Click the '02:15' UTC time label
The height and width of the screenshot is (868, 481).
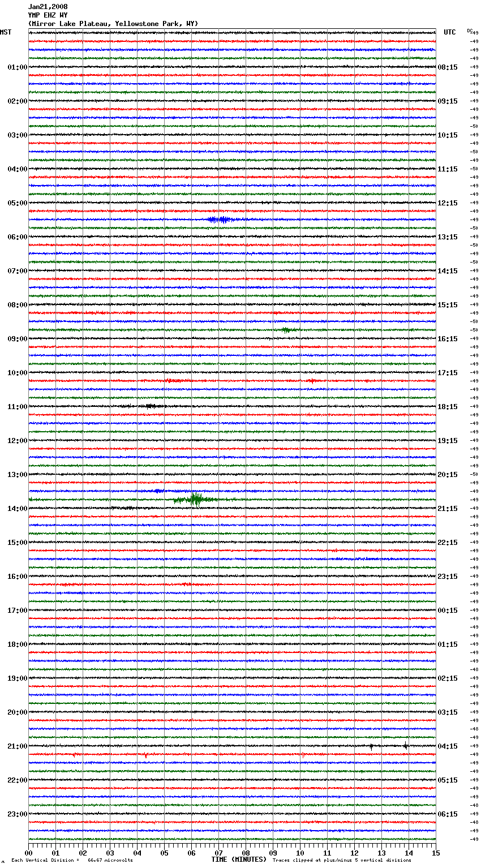[448, 678]
